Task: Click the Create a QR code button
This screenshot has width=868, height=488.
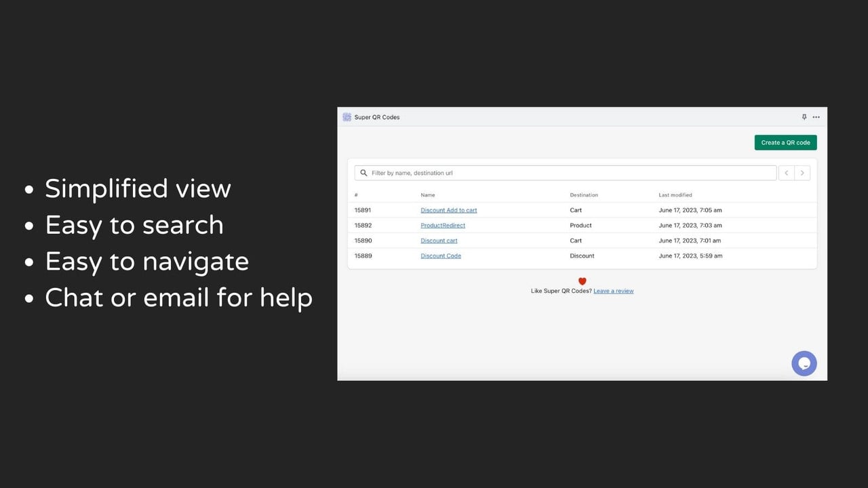Action: [x=785, y=142]
